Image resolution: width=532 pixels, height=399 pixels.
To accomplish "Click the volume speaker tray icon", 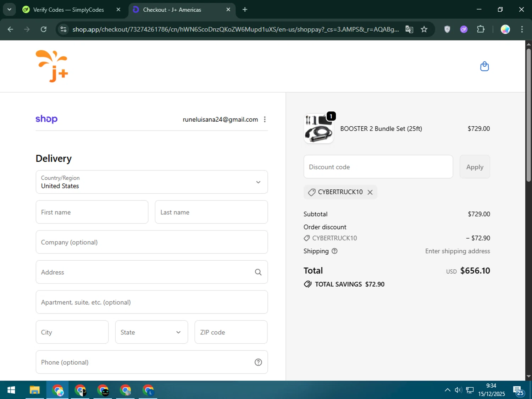I will [458, 390].
